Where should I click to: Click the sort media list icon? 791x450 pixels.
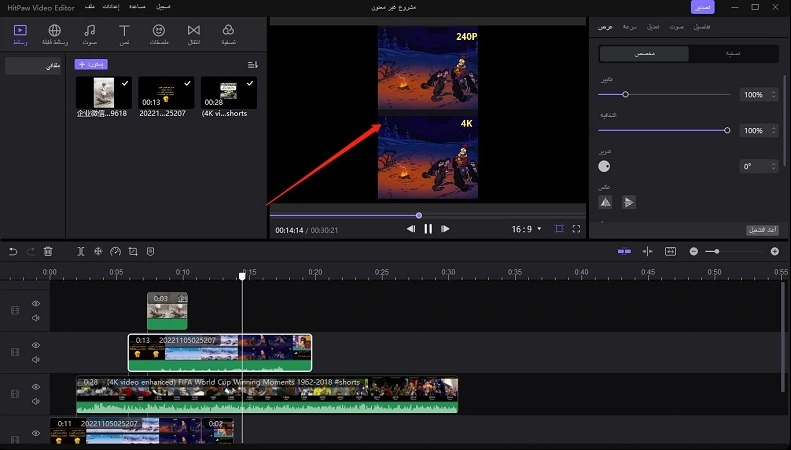[x=253, y=65]
